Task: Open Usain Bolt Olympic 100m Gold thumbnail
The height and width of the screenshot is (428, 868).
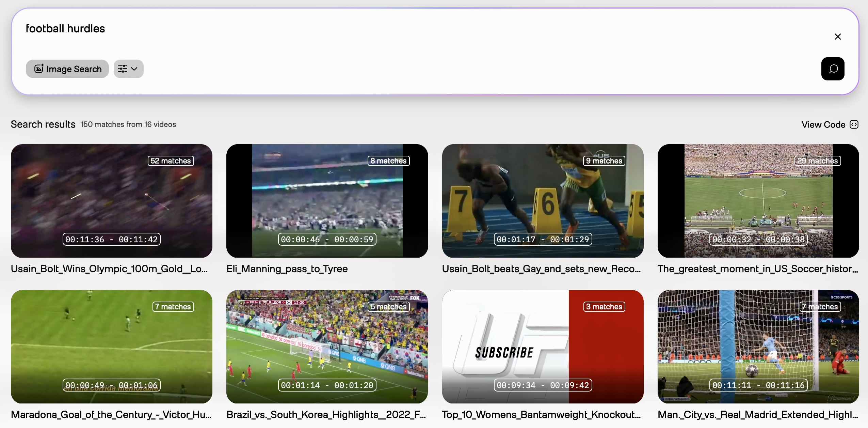Action: coord(111,201)
